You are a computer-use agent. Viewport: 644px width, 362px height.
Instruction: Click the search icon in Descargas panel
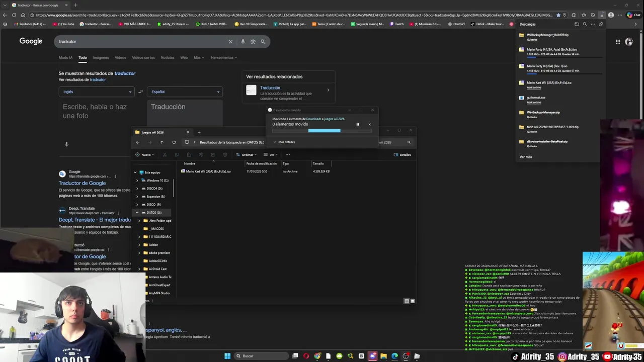(585, 24)
